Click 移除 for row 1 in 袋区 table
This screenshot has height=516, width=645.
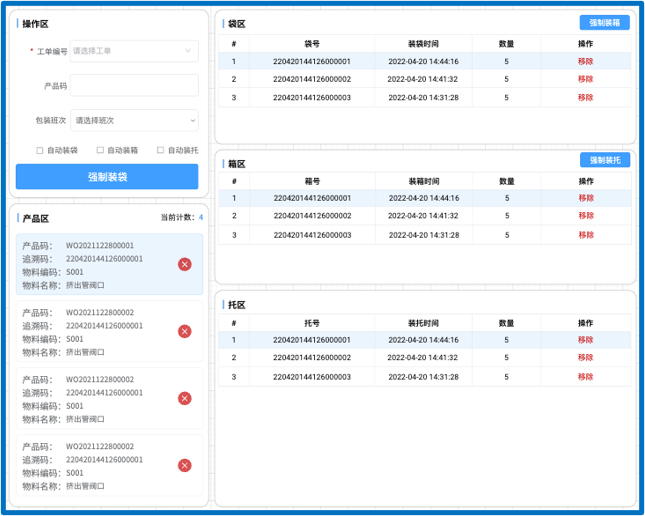point(585,61)
